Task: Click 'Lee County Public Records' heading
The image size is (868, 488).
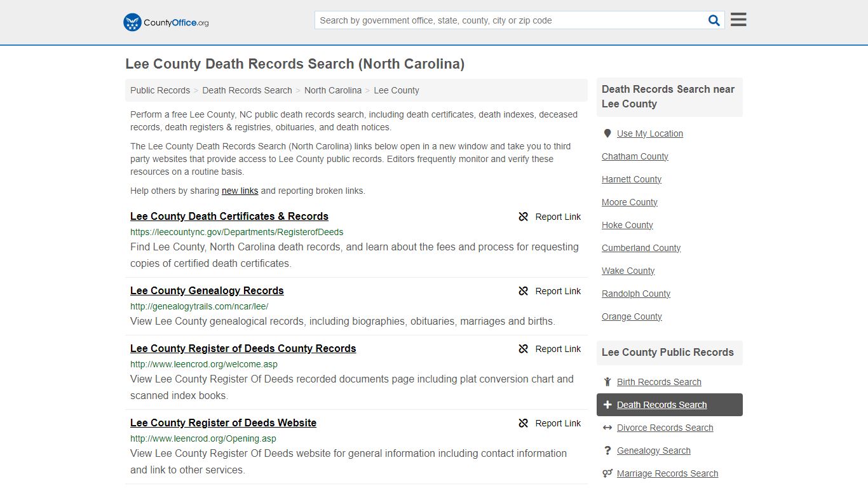Action: [x=667, y=352]
